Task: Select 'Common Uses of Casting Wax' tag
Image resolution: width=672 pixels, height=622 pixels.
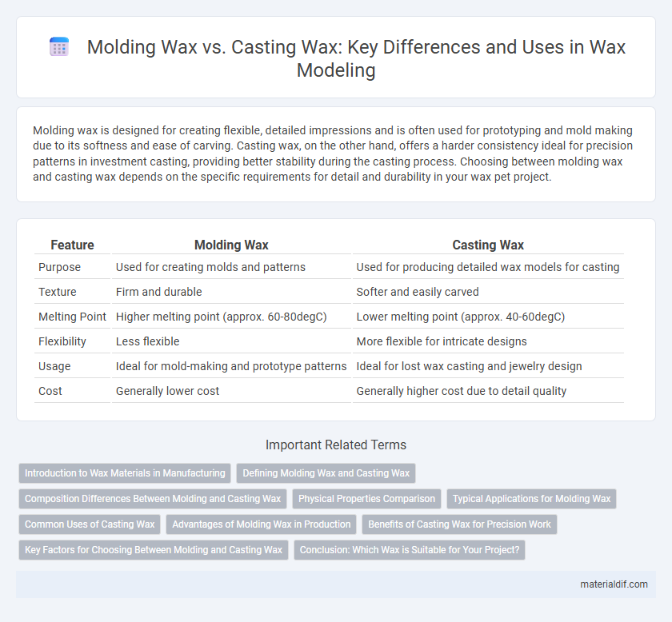Action: [90, 524]
